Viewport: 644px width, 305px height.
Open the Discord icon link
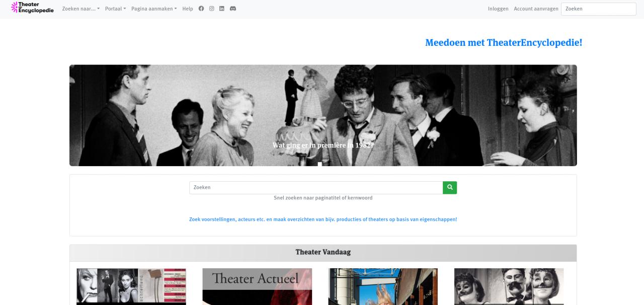point(233,9)
